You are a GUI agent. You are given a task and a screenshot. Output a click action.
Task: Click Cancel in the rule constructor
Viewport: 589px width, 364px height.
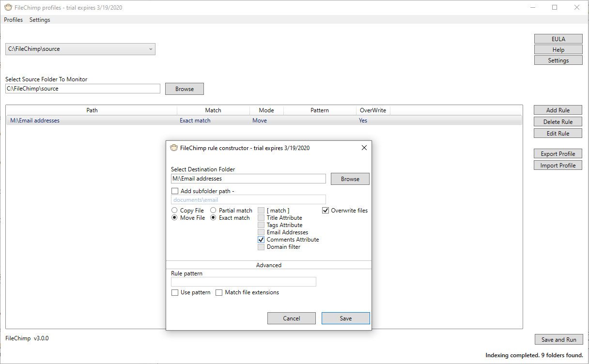tap(292, 318)
